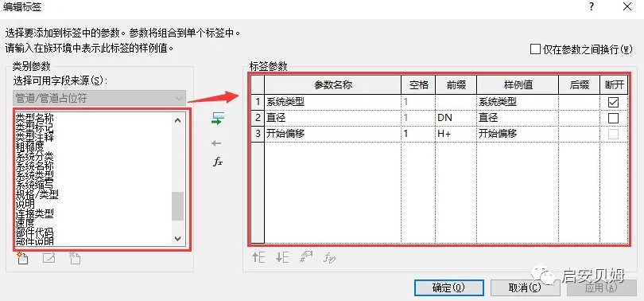
Task: Select 系统分类 in the field list
Action: coord(35,156)
